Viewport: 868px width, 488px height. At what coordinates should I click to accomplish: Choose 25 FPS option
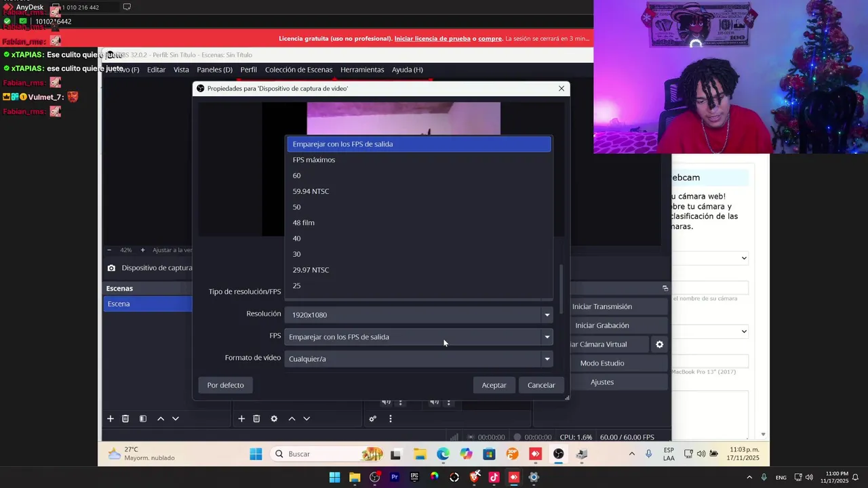(x=418, y=285)
